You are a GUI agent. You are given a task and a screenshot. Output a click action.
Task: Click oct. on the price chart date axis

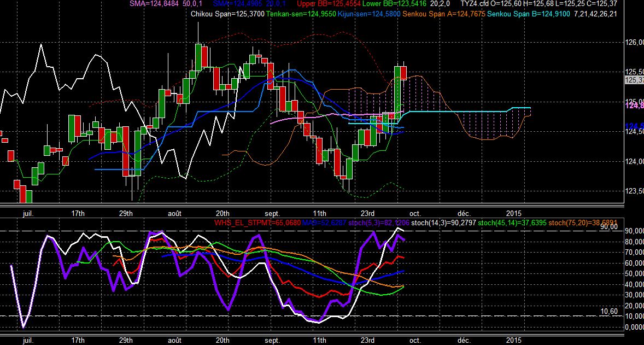pyautogui.click(x=415, y=213)
